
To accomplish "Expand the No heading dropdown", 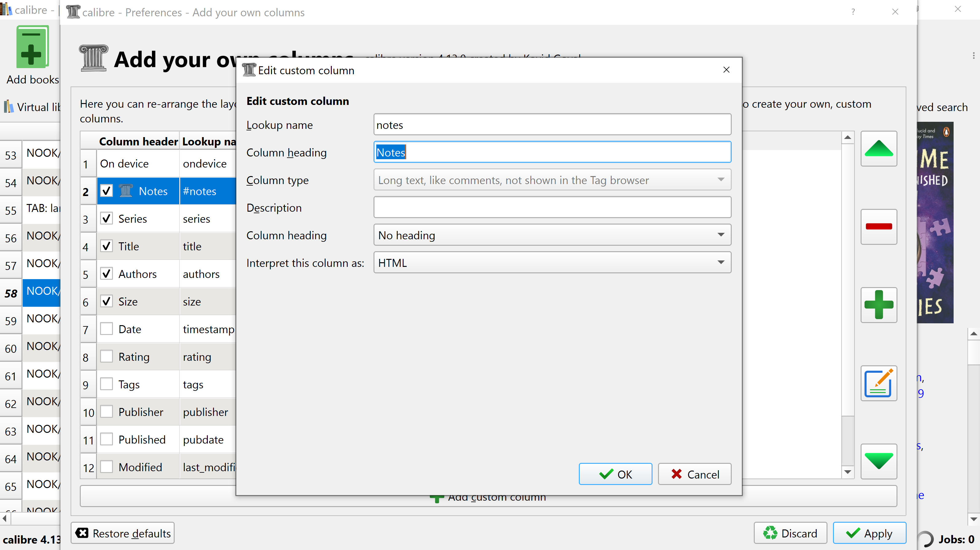I will point(552,235).
